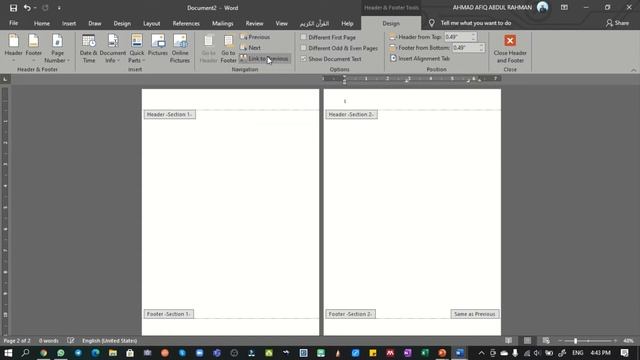Open the File menu

pos(13,23)
